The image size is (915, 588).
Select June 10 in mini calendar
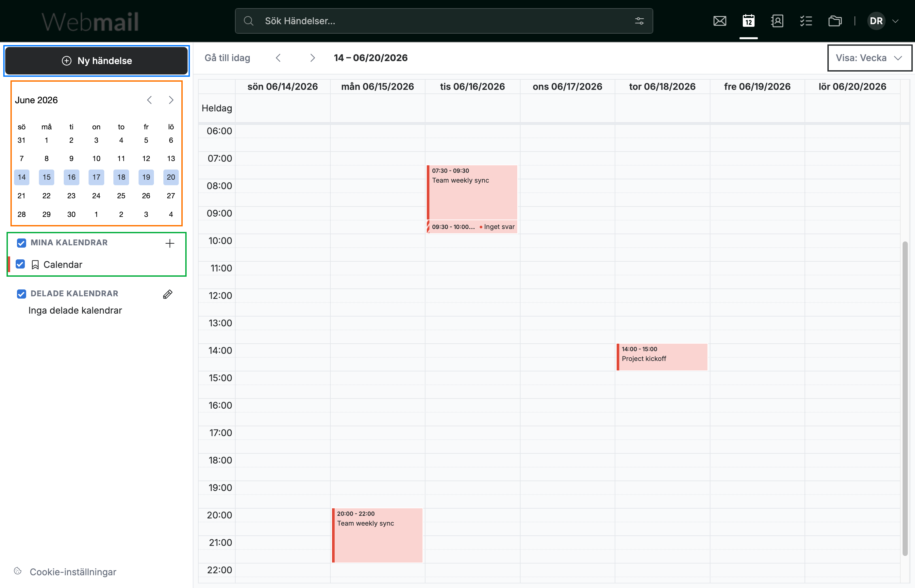(96, 158)
